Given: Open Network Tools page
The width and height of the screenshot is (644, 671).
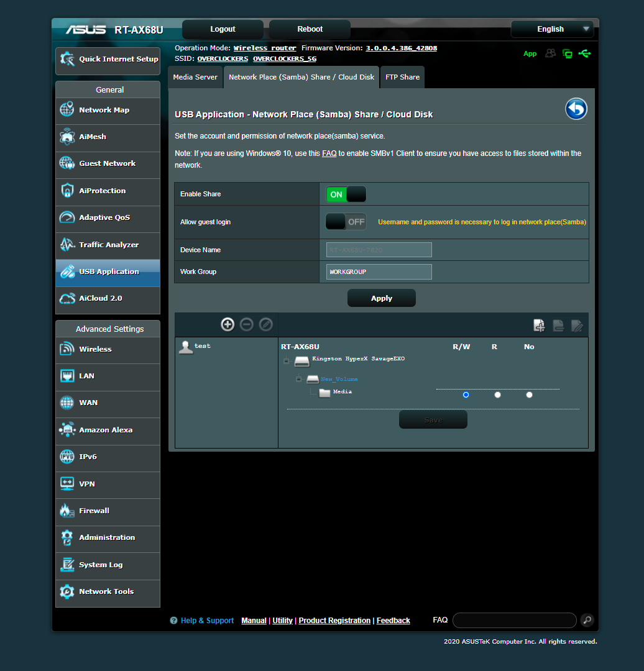Looking at the screenshot, I should (x=108, y=593).
